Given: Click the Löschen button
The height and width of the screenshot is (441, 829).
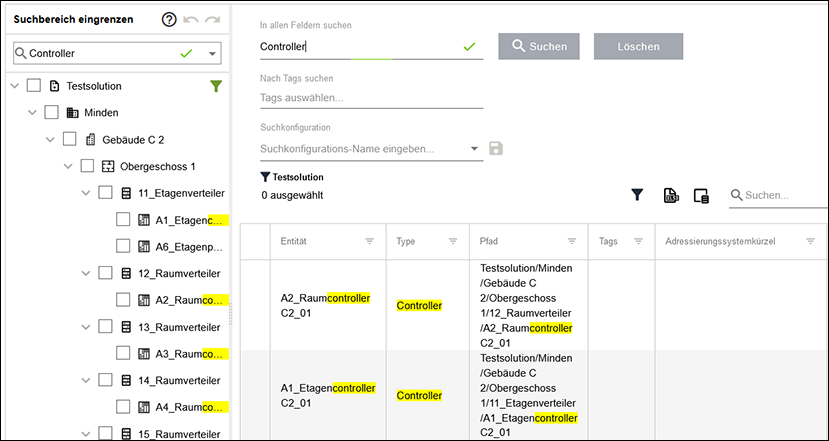Looking at the screenshot, I should tap(638, 47).
